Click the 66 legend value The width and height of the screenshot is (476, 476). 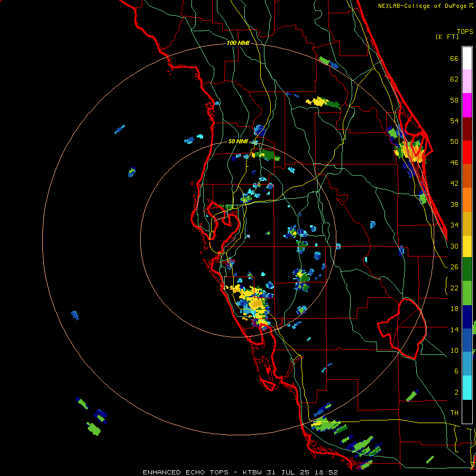[454, 58]
